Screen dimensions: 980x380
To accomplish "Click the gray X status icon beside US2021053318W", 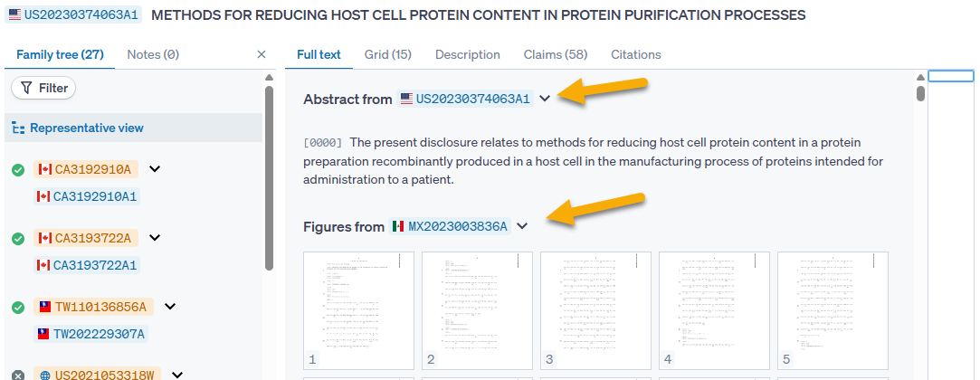I will [18, 375].
